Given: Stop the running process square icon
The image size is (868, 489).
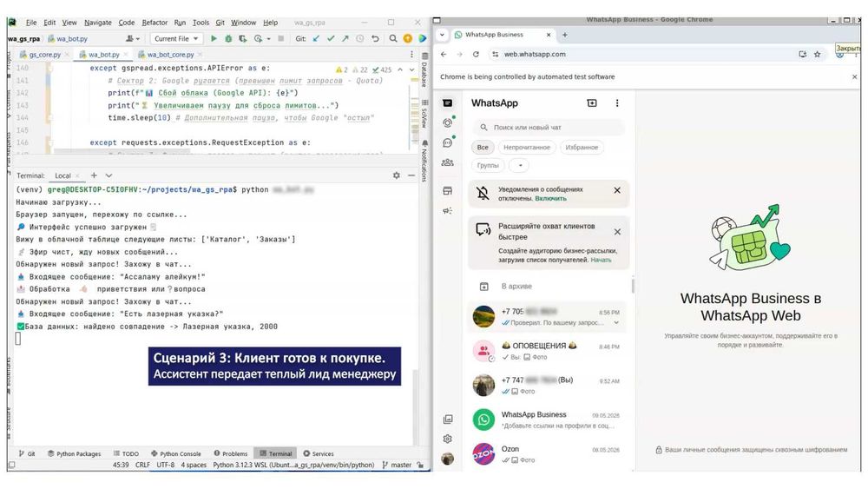Looking at the screenshot, I should click(x=280, y=39).
